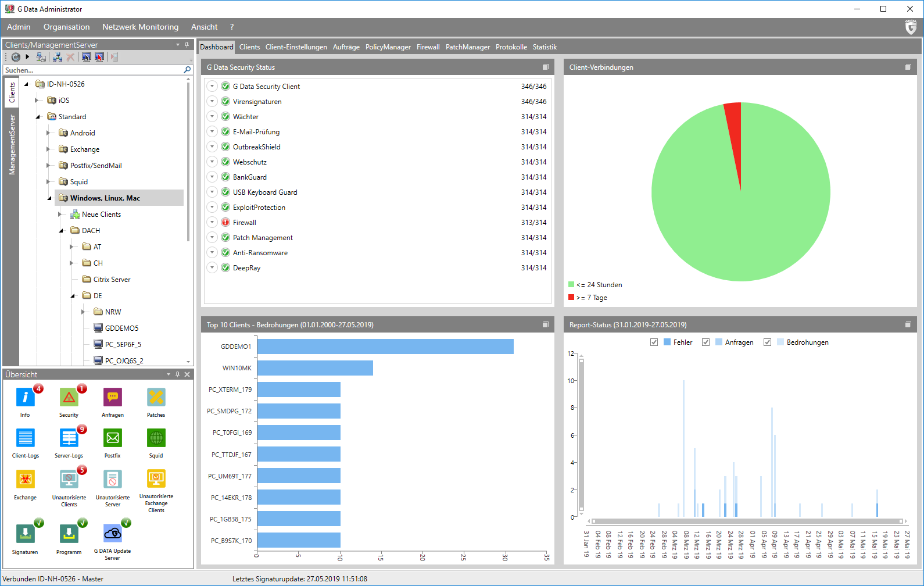Click the G DATA shield logo
The image size is (924, 586).
point(911,27)
